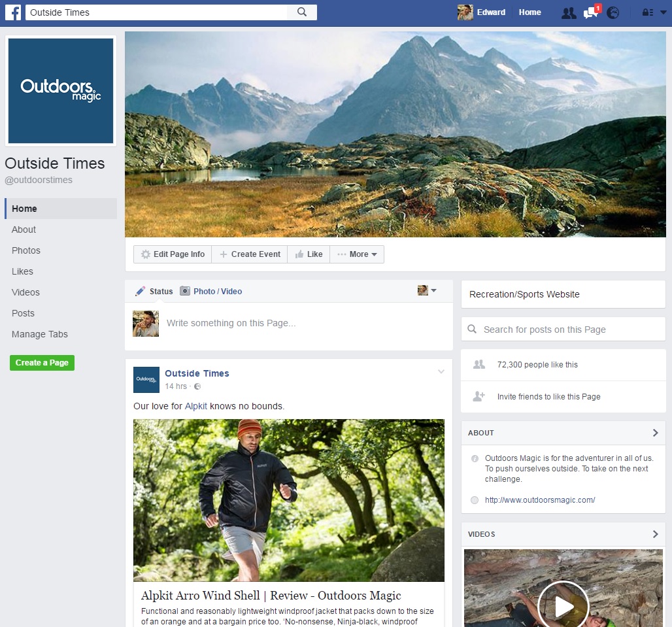672x627 pixels.
Task: Click the globe icon beside website URL
Action: (475, 500)
